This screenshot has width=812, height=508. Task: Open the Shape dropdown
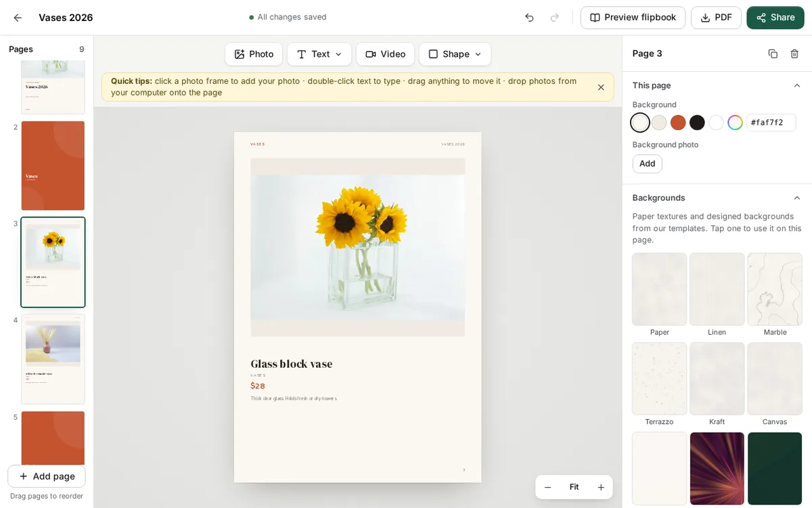click(x=455, y=54)
